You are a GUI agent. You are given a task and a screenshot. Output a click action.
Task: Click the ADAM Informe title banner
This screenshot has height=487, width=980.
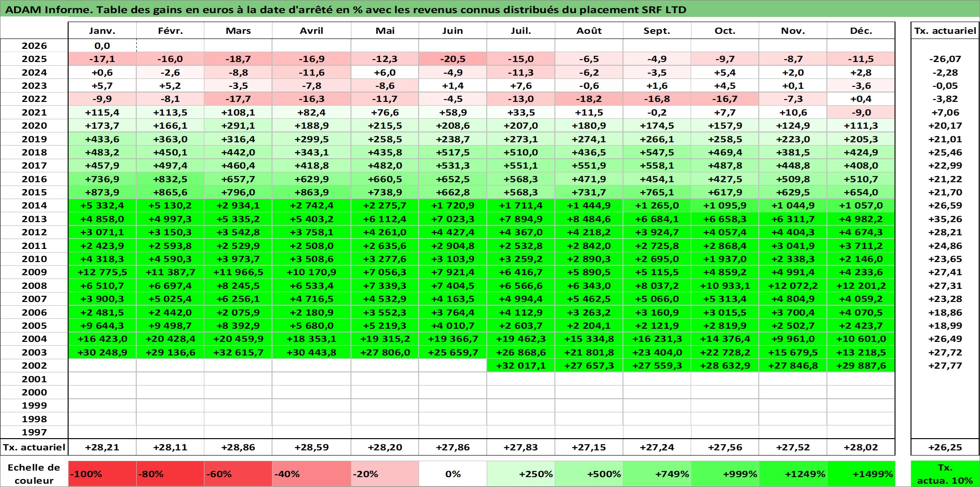coord(490,9)
